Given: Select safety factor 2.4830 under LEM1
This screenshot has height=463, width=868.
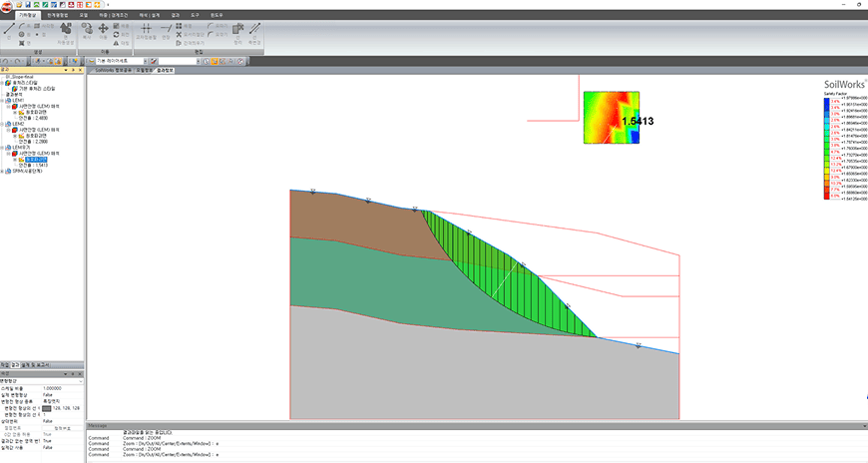Looking at the screenshot, I should (x=33, y=118).
